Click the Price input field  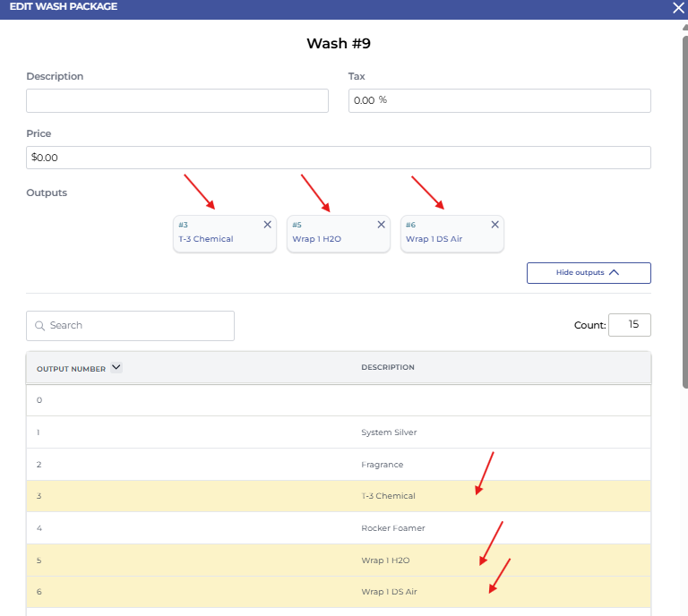click(x=339, y=158)
